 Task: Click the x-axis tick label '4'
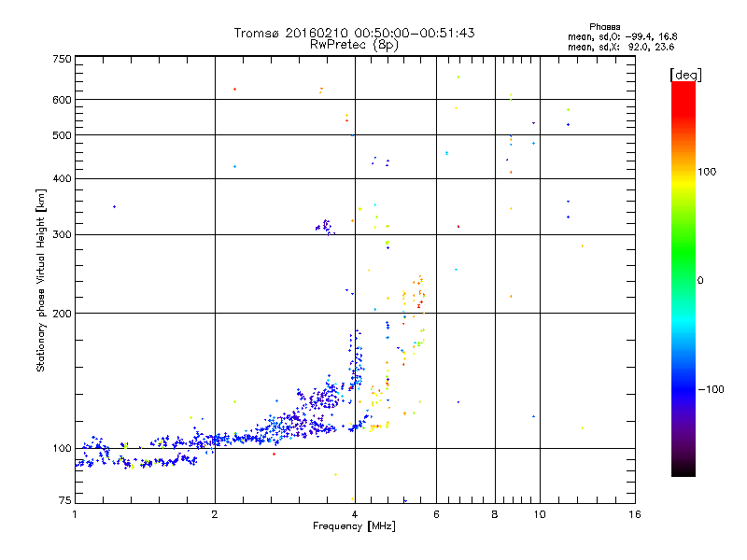click(355, 514)
